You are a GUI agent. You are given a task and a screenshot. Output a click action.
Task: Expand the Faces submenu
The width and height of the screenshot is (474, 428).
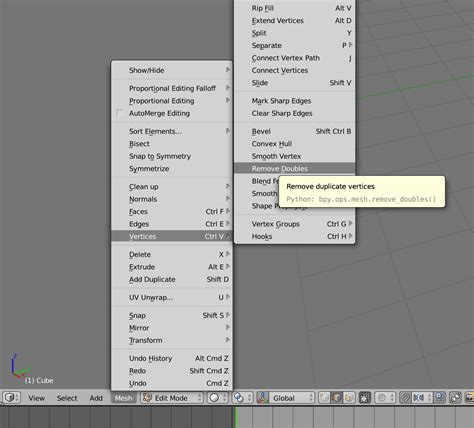[172, 211]
